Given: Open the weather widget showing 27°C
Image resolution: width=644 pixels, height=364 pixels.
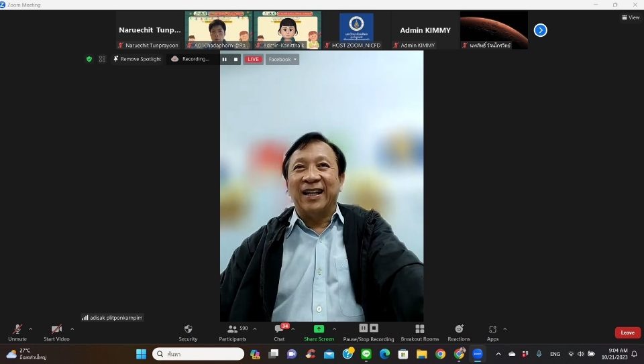Looking at the screenshot, I should coord(27,354).
